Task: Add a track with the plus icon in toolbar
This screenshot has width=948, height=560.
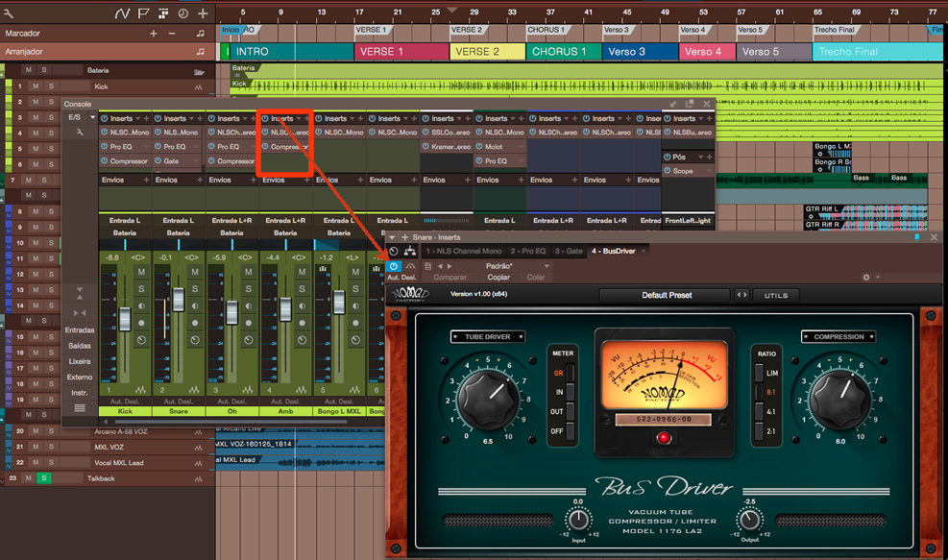Action: coord(203,12)
